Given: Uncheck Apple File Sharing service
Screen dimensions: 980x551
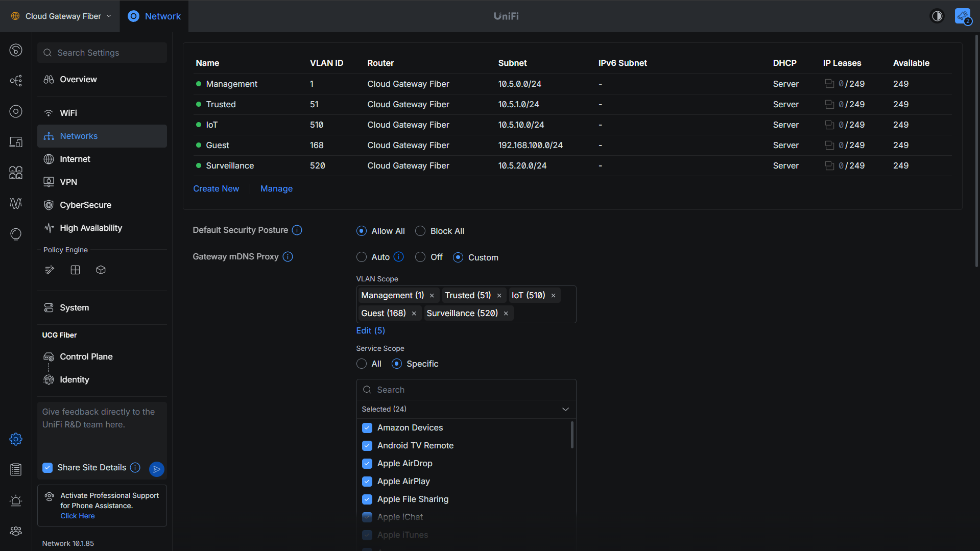Looking at the screenshot, I should [x=367, y=499].
